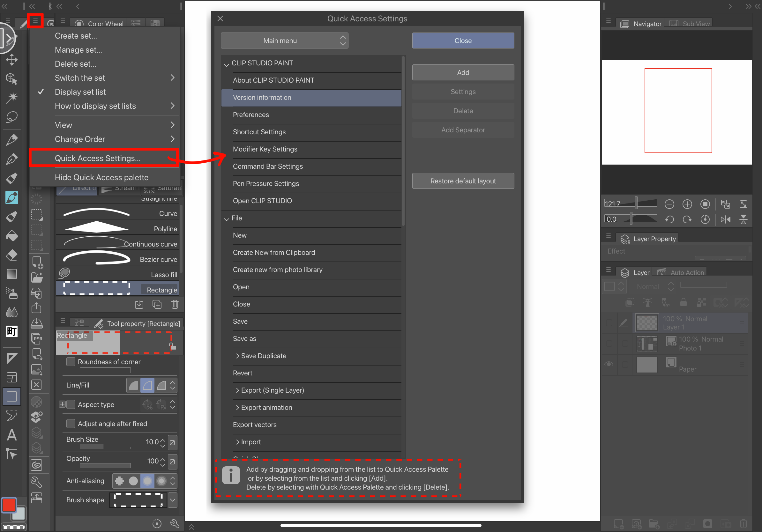Click the Zoom in navigator icon
The image size is (762, 532).
pos(687,203)
